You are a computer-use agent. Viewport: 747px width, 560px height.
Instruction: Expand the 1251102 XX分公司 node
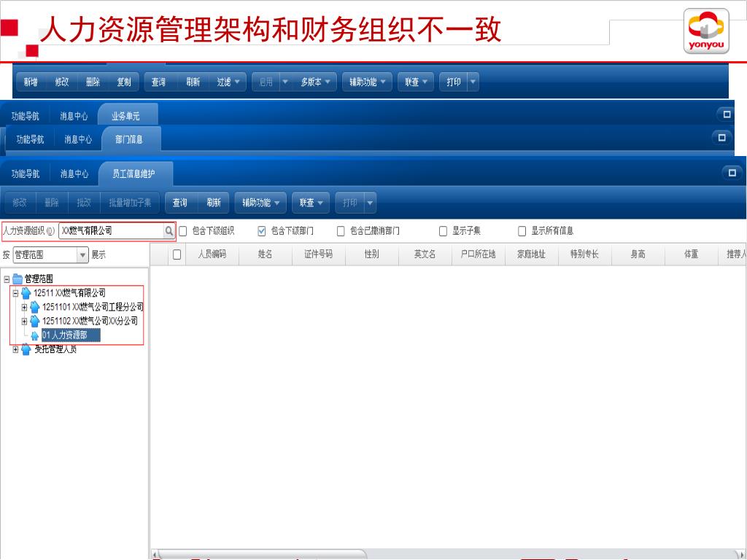(x=24, y=322)
